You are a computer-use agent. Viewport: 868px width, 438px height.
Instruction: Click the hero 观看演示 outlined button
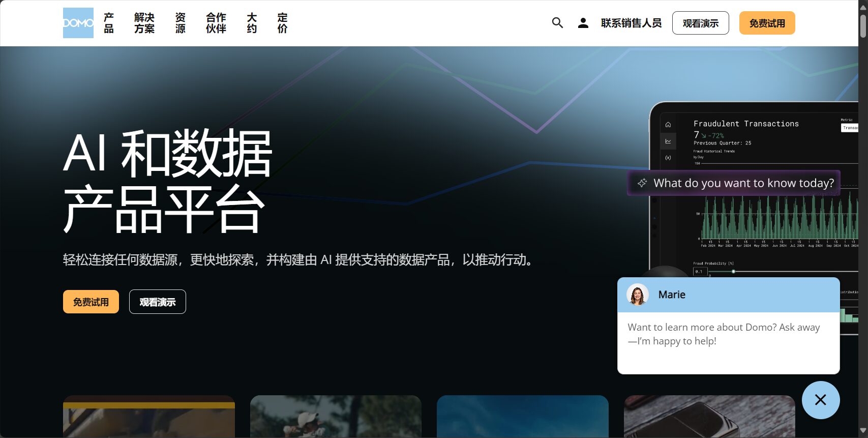coord(158,302)
